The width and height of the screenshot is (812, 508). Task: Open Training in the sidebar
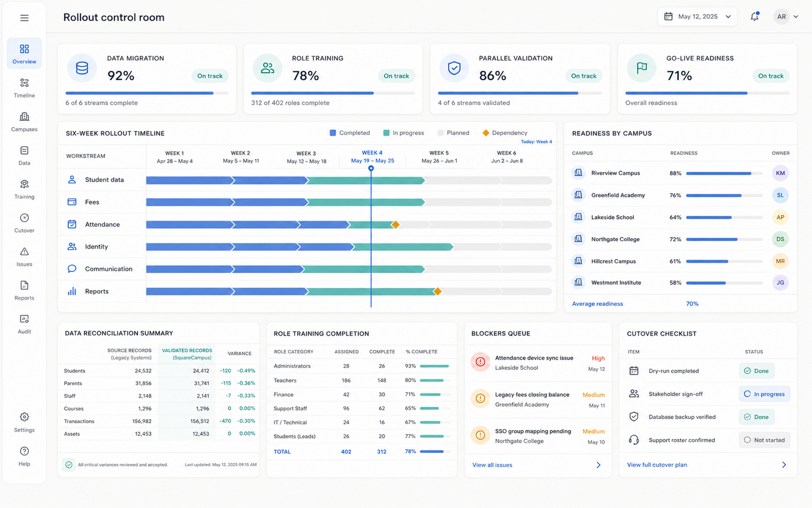24,189
